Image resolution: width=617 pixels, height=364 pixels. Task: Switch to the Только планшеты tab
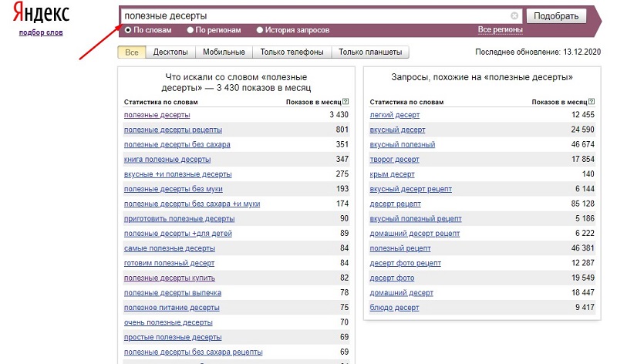[x=370, y=52]
